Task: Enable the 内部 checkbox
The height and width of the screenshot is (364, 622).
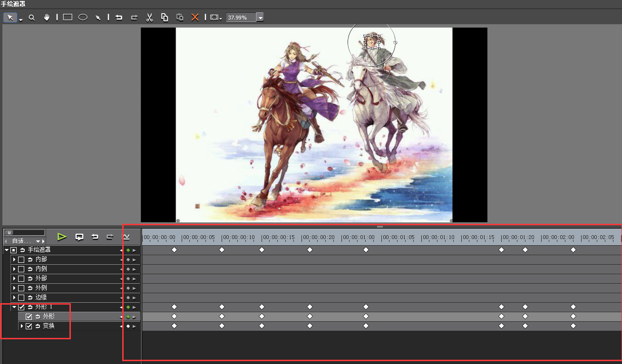Action: pos(21,259)
